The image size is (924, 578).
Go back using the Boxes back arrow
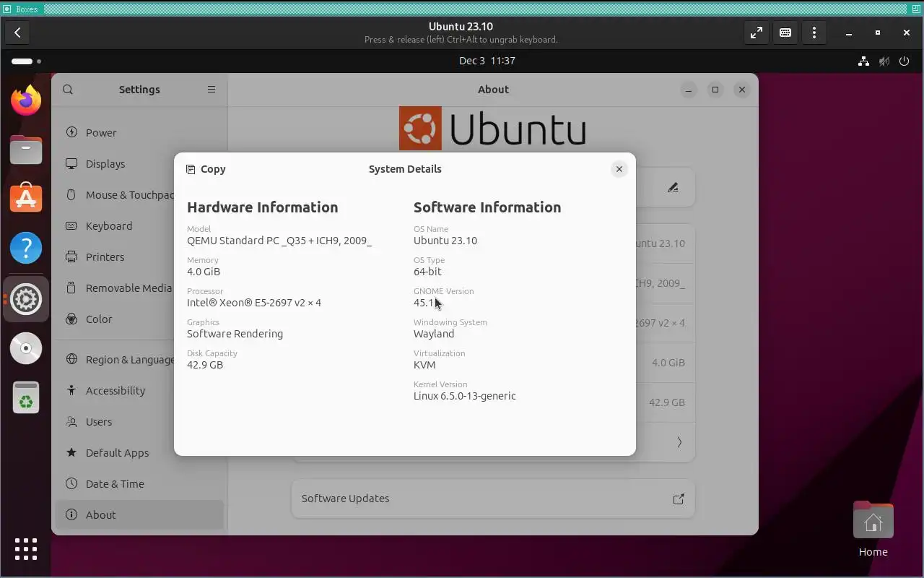(17, 33)
